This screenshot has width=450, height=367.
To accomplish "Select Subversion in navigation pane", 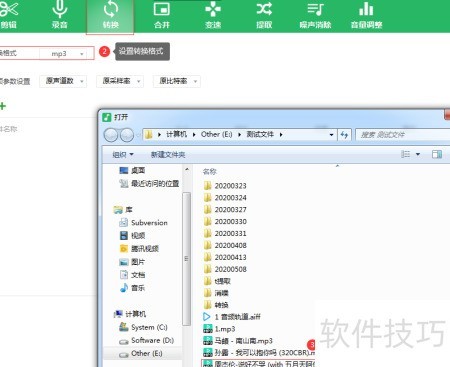I will [143, 223].
